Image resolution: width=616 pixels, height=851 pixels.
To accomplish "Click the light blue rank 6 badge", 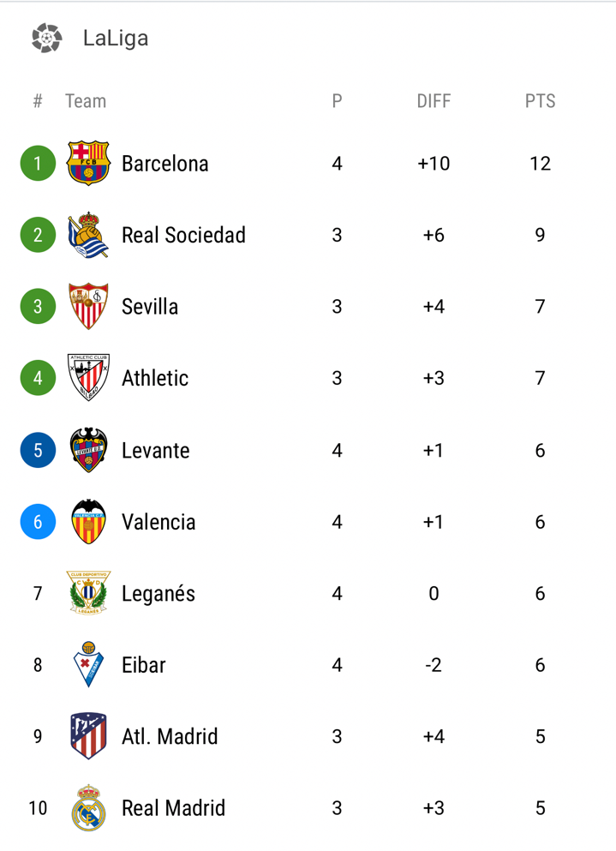I will [x=38, y=521].
